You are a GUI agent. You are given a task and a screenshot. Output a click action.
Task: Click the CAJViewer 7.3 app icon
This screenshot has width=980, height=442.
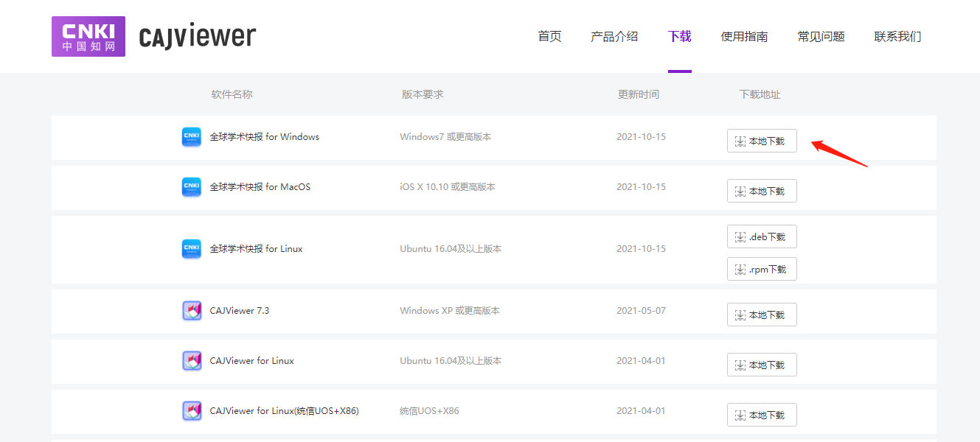192,311
